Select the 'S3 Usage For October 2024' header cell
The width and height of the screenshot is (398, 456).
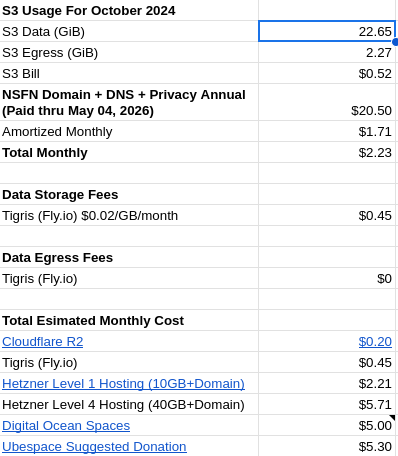129,10
